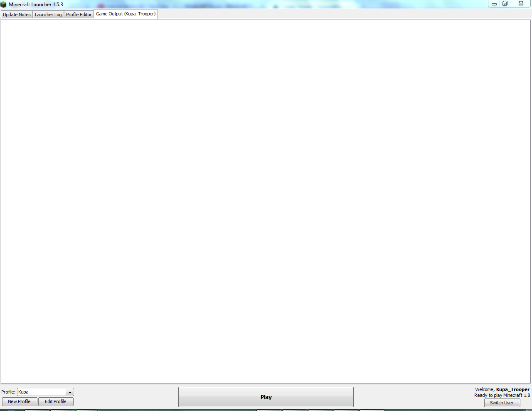This screenshot has width=532, height=411.
Task: Minimize the Minecraft Launcher window
Action: 494,4
